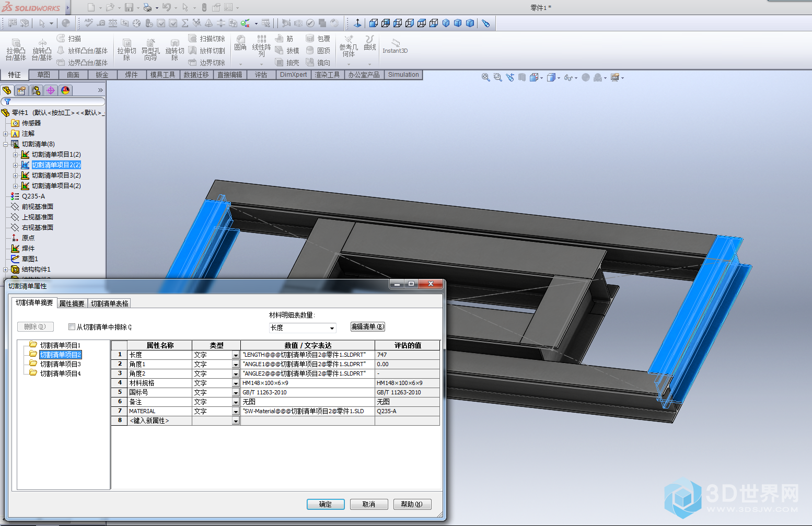Select 切割清单项目1 in the dialog list
The image size is (812, 526).
tap(60, 345)
